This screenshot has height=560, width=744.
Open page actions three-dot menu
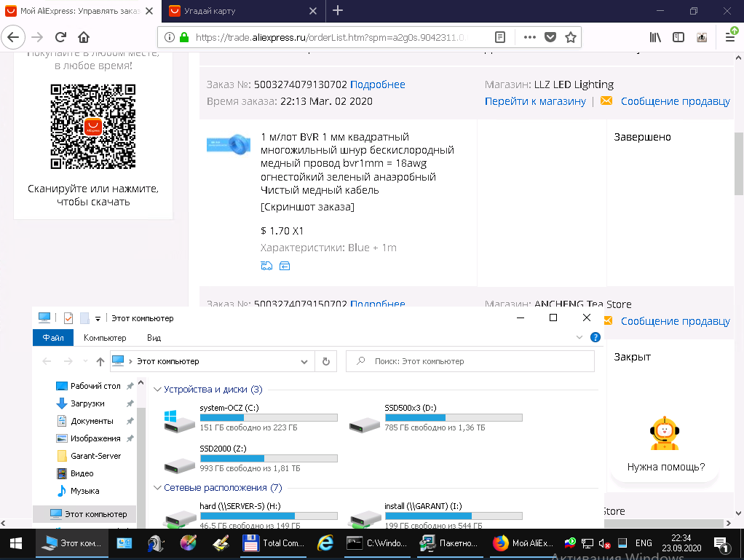pyautogui.click(x=529, y=37)
